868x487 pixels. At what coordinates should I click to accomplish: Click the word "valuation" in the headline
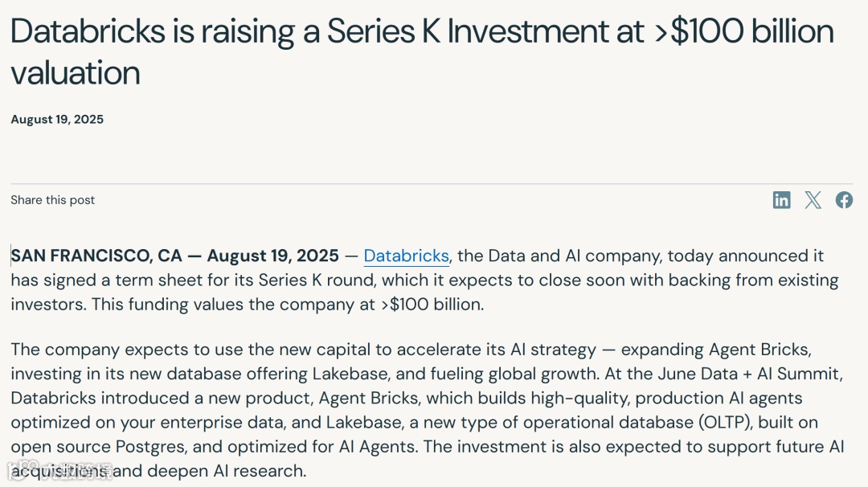coord(76,73)
